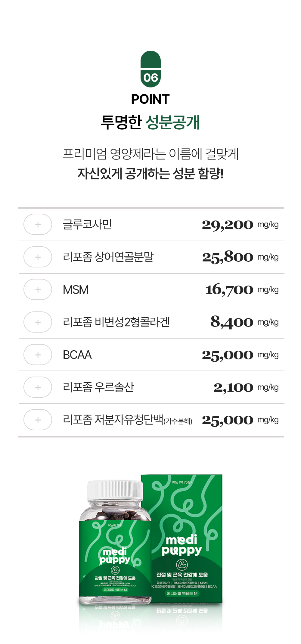
Task: Expand the 글루코사민 plus button
Action: [x=38, y=224]
